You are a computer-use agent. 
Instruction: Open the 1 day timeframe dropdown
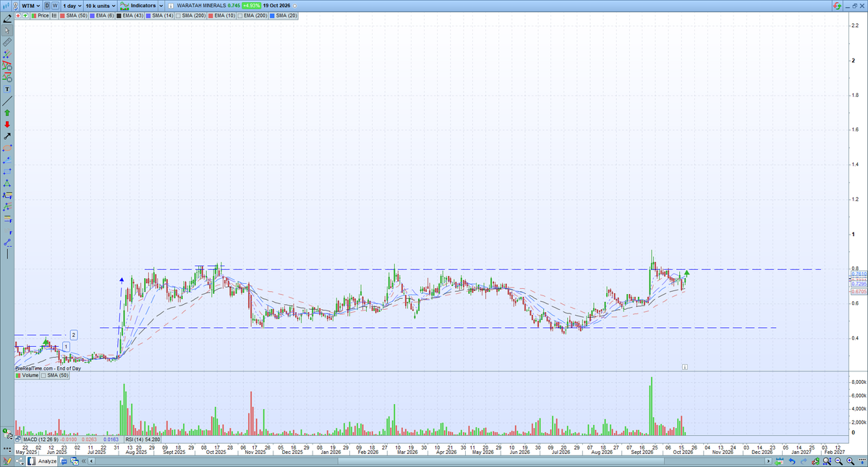[72, 5]
